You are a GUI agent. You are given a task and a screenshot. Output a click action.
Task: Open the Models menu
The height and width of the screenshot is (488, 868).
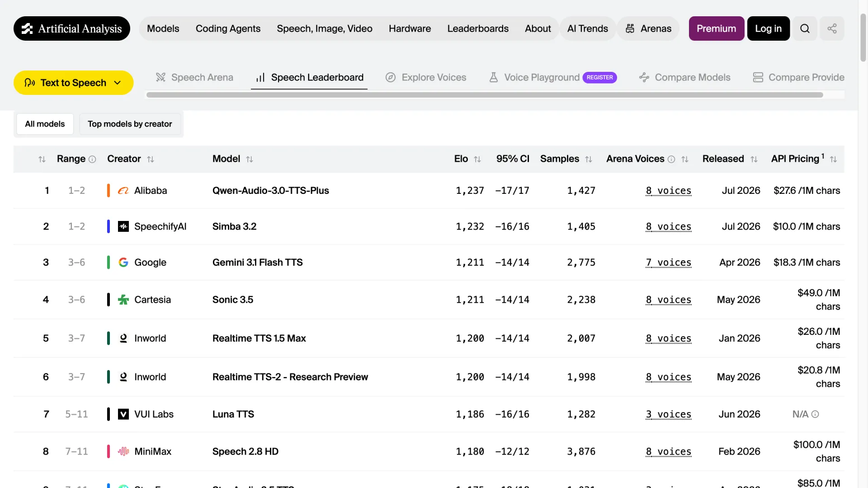click(163, 28)
